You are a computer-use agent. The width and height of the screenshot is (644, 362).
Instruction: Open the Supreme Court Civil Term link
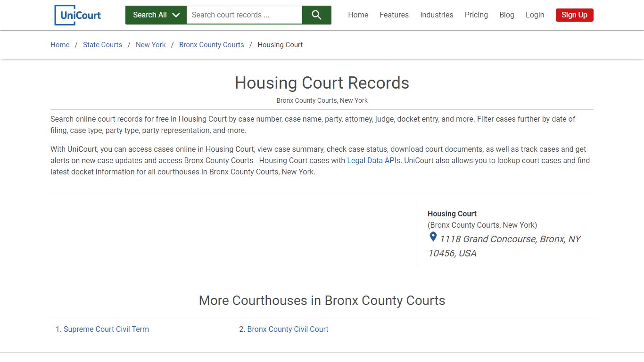106,329
